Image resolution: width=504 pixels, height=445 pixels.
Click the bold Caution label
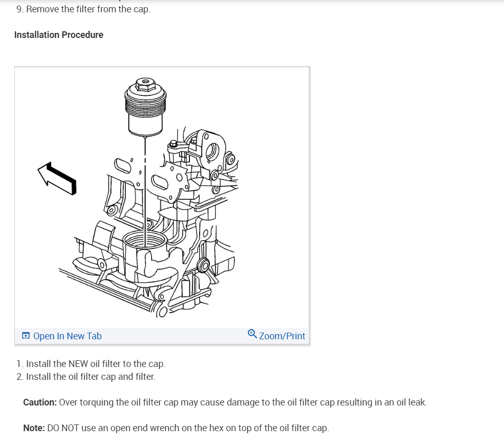pyautogui.click(x=40, y=402)
